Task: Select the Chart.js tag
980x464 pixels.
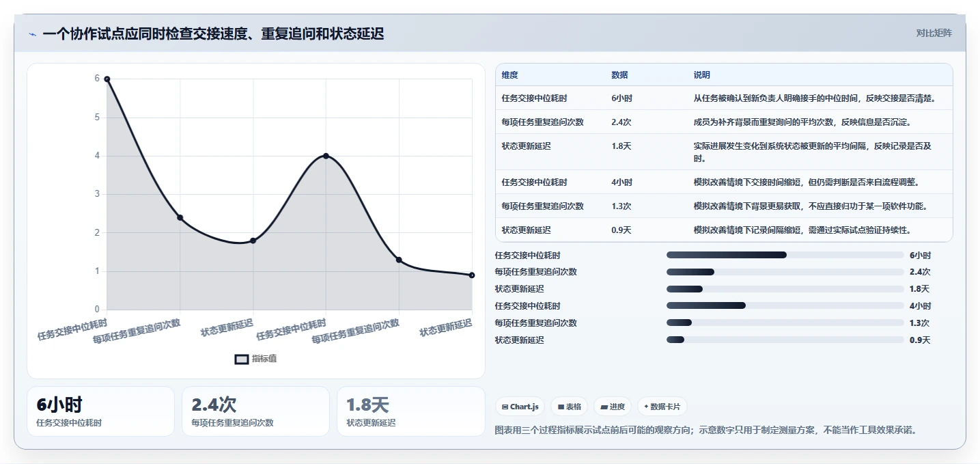Action: point(520,407)
